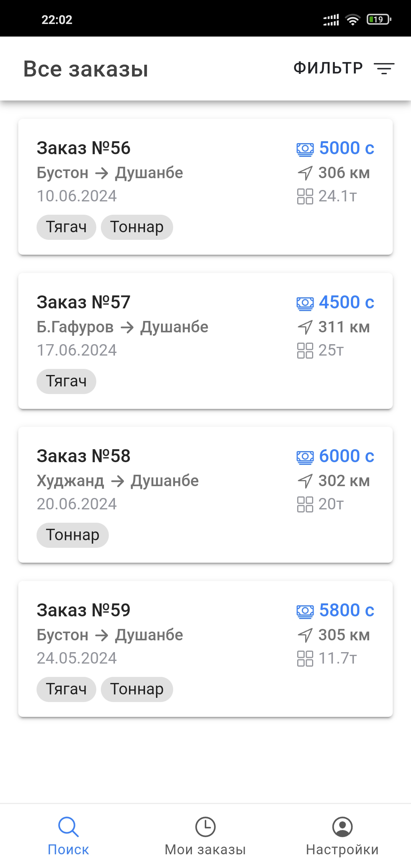Tap the clock icon for my orders
Screen dimensions: 411x868
[x=205, y=827]
